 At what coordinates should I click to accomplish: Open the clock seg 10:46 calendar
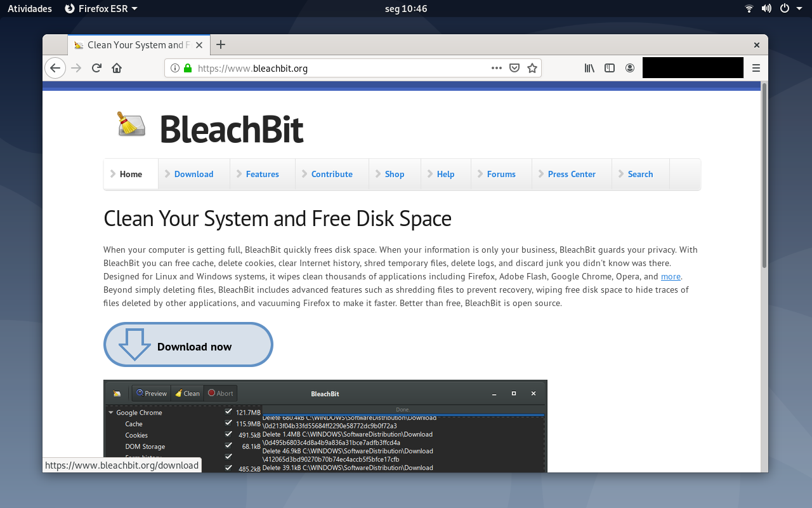tap(406, 8)
